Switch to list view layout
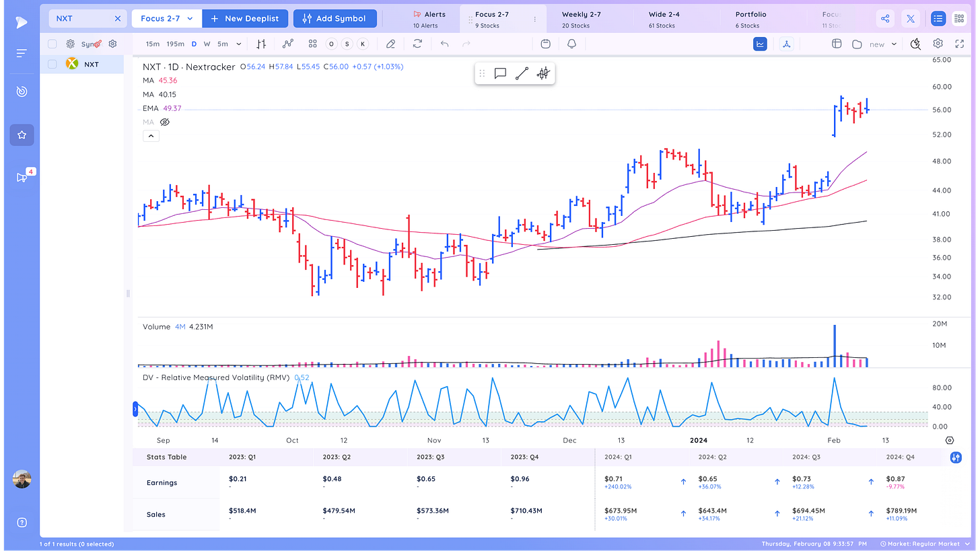The image size is (980, 551). (938, 19)
